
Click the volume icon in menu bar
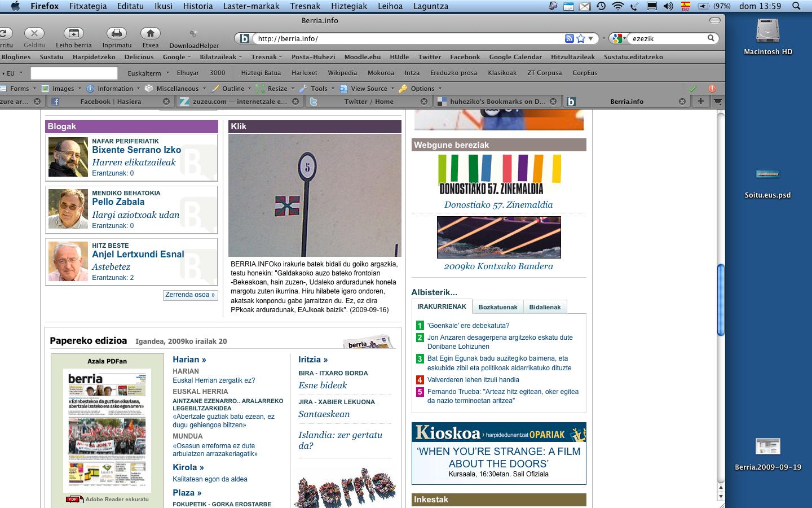(668, 6)
